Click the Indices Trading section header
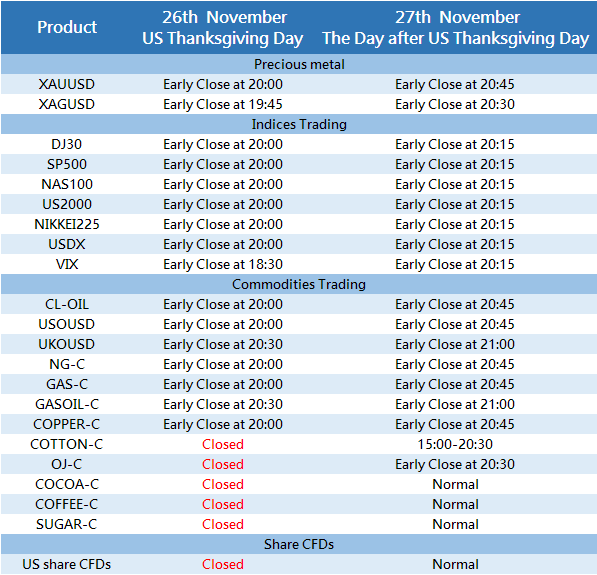Viewport: 597px width, 575px height. [x=299, y=124]
